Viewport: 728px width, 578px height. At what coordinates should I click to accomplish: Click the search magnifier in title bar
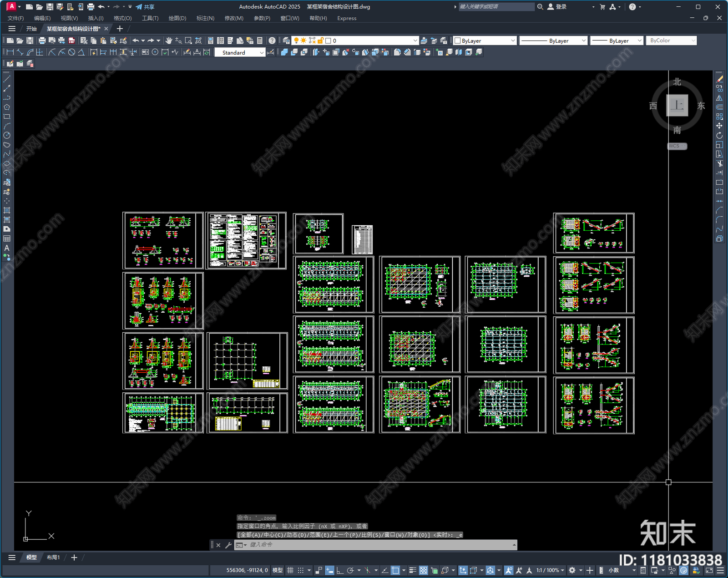click(x=540, y=7)
